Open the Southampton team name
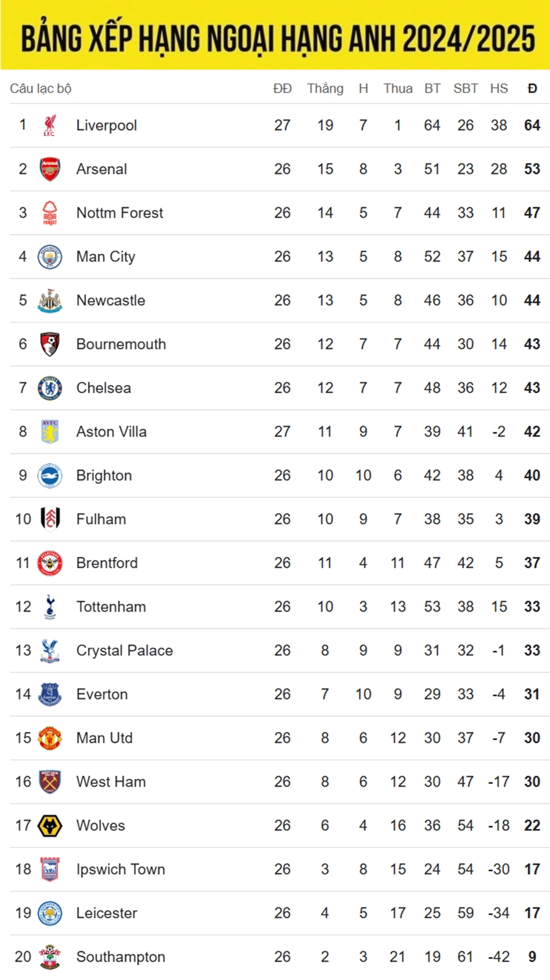 (x=120, y=957)
